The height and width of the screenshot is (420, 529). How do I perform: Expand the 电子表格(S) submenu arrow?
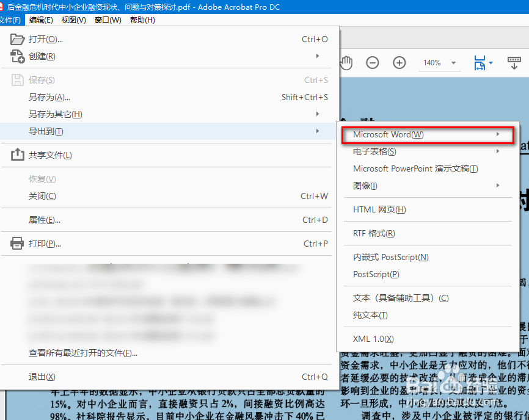coord(498,151)
